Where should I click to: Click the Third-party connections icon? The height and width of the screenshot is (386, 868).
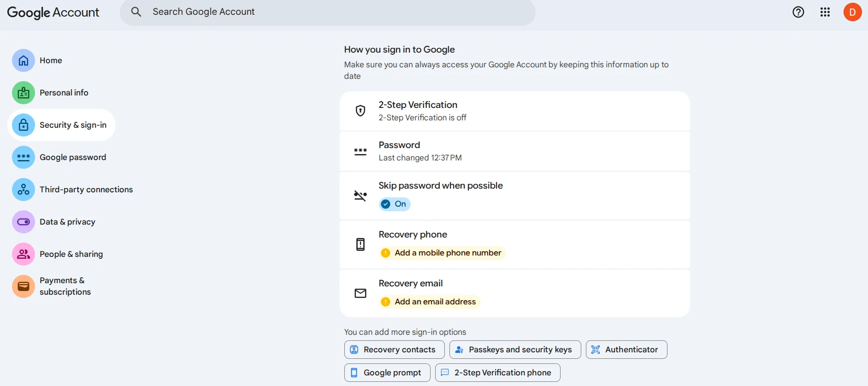click(x=24, y=190)
